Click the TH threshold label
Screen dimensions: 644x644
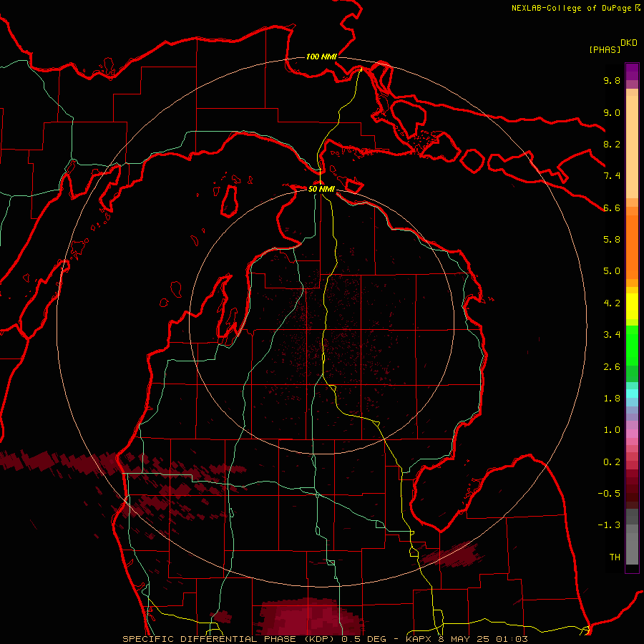(x=615, y=557)
